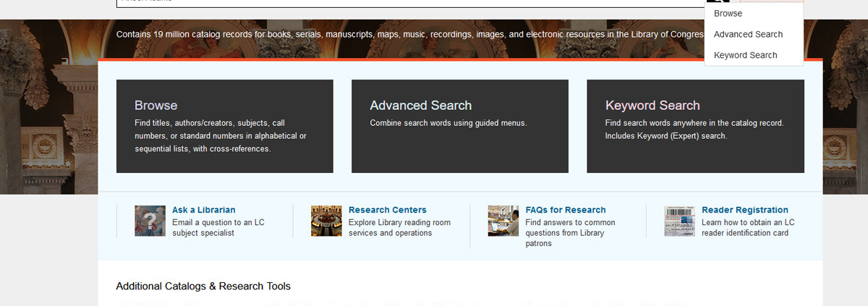The height and width of the screenshot is (306, 868).
Task: Open the FAQs for Research link
Action: click(566, 210)
